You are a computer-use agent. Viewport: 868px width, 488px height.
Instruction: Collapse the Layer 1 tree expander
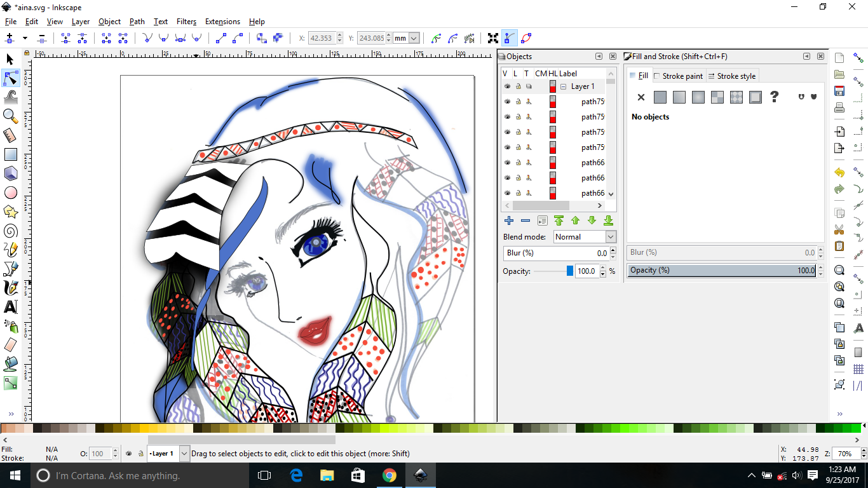click(563, 86)
